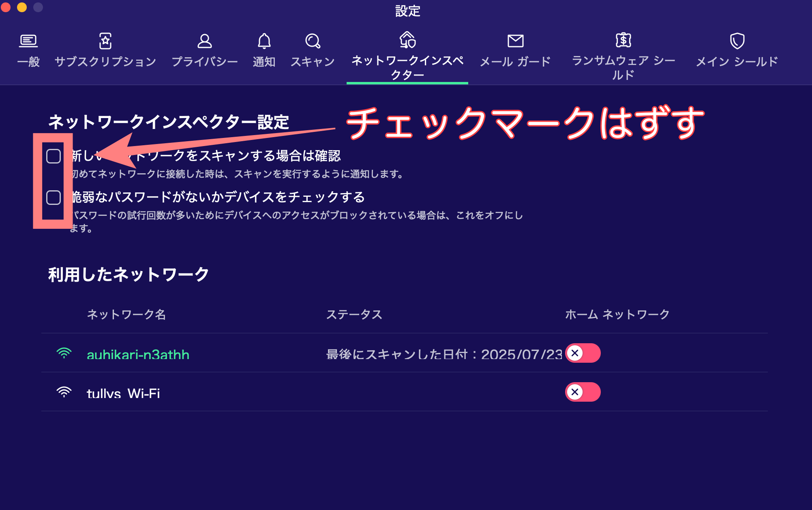Image resolution: width=812 pixels, height=510 pixels.
Task: Switch to the 通知 tab label
Action: (264, 62)
